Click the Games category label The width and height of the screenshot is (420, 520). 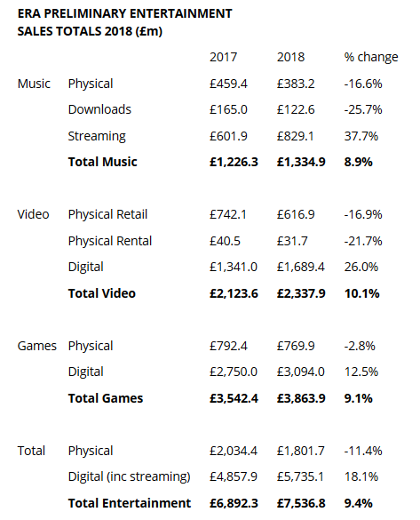tap(36, 346)
